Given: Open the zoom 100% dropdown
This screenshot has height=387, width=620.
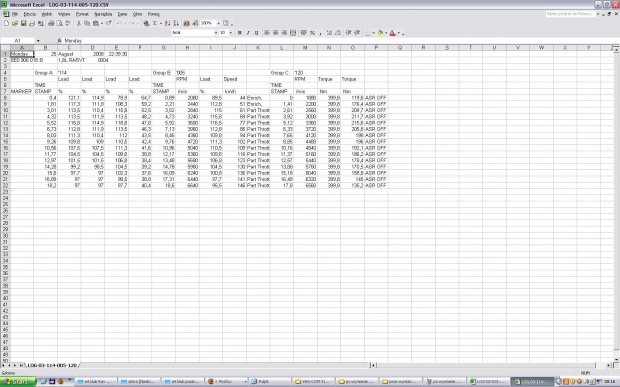Looking at the screenshot, I should pyautogui.click(x=218, y=23).
